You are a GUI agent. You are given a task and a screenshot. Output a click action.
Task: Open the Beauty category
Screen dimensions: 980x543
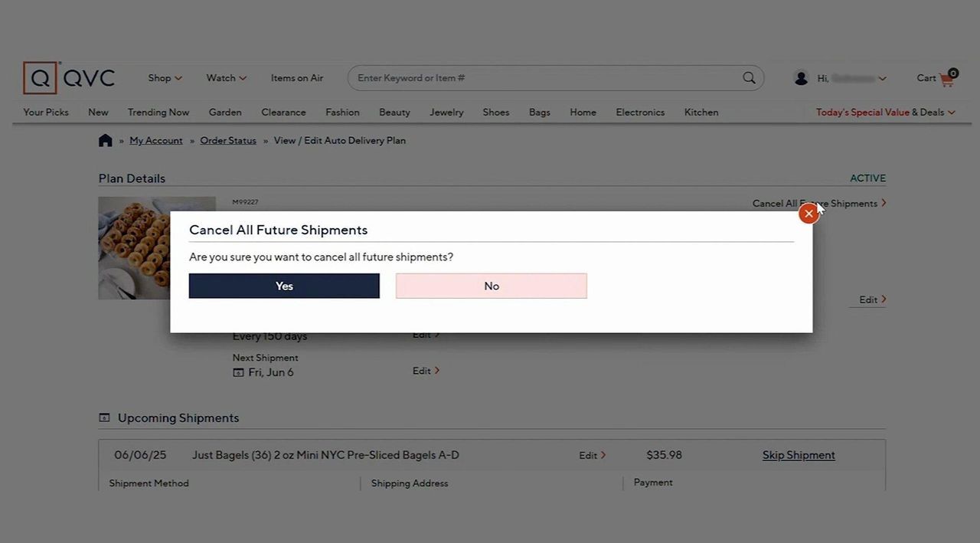(394, 112)
